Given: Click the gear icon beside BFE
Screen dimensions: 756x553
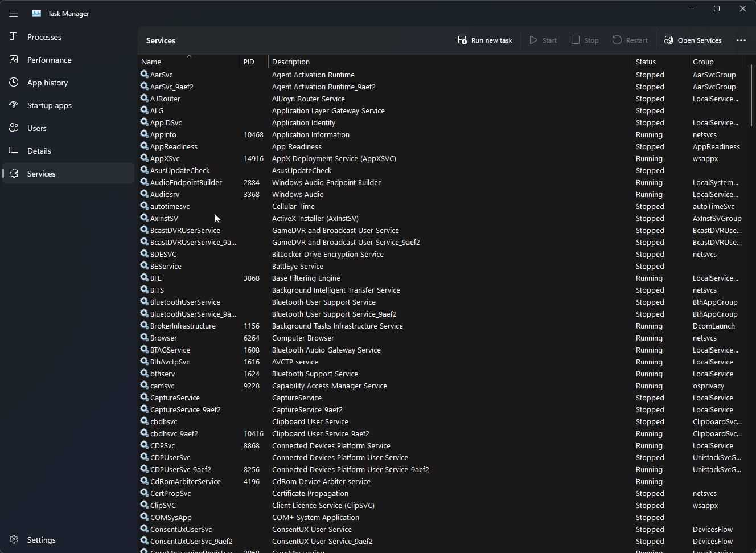Looking at the screenshot, I should 145,277.
